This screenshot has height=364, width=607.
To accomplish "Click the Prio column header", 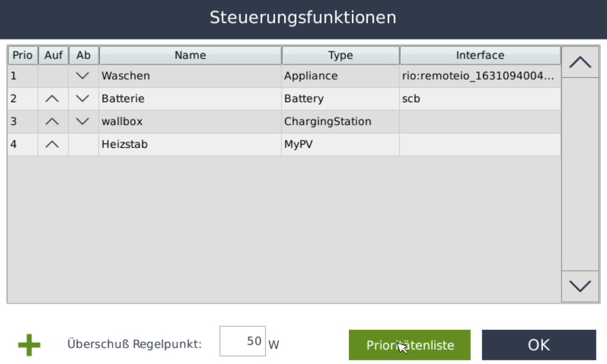I will coord(23,55).
